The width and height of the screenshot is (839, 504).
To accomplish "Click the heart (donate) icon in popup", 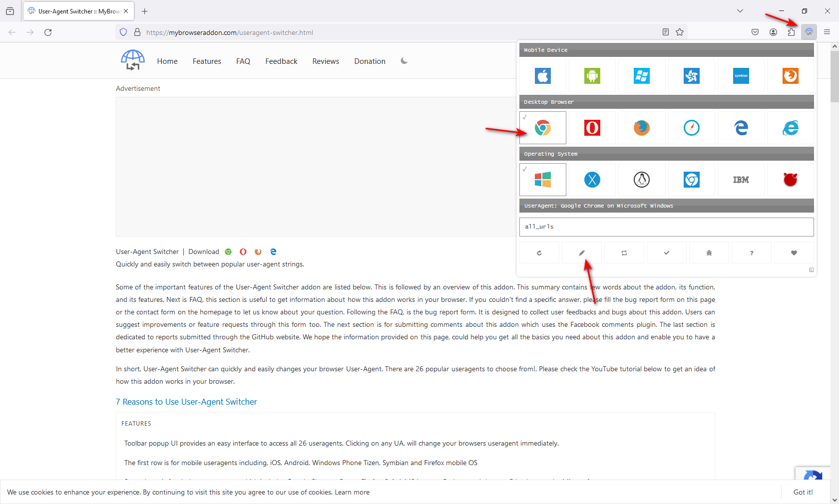I will point(793,252).
